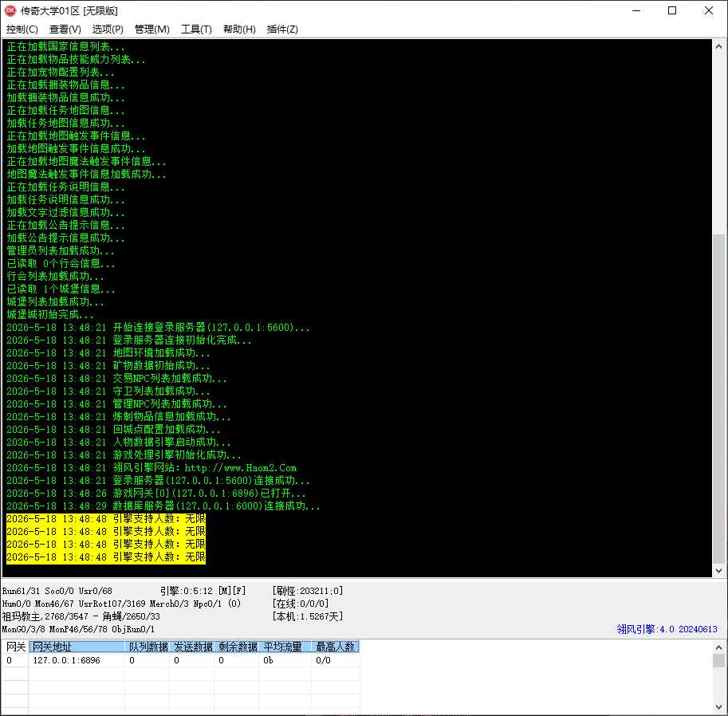Click the 最高人数 column header
Image resolution: width=728 pixels, height=716 pixels.
pos(335,647)
